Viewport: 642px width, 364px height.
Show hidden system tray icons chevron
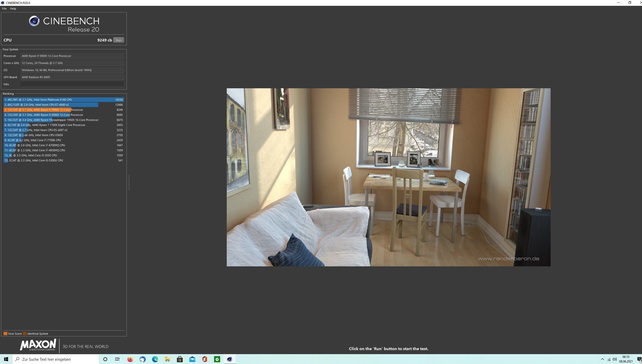point(602,359)
